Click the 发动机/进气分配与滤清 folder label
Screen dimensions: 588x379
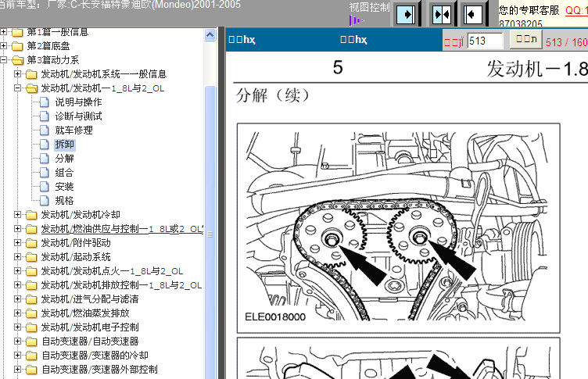click(x=90, y=299)
